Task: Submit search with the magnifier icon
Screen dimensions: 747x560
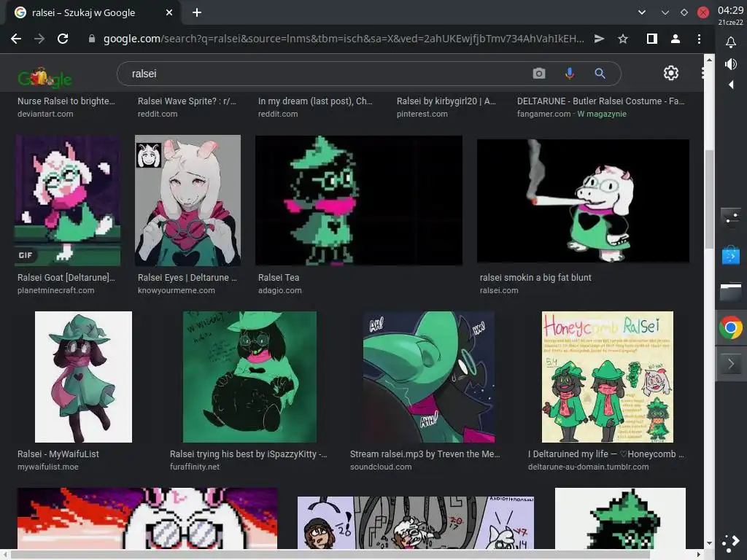Action: pyautogui.click(x=600, y=74)
